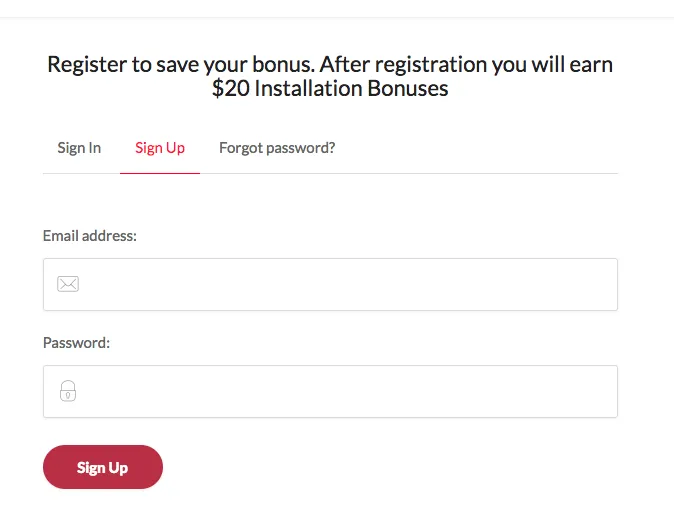Click the padlock icon in password field
Viewport: 674px width, 520px height.
point(68,391)
